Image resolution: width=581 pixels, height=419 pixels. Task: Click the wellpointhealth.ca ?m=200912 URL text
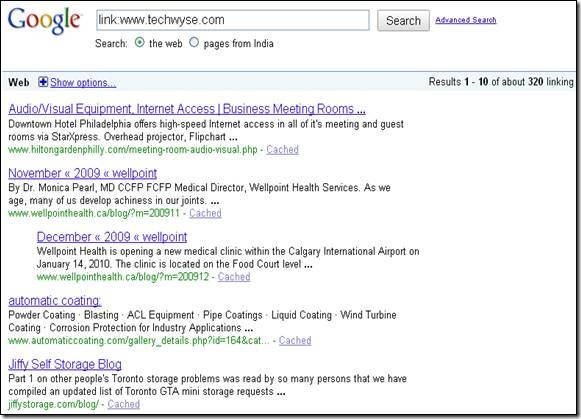123,277
